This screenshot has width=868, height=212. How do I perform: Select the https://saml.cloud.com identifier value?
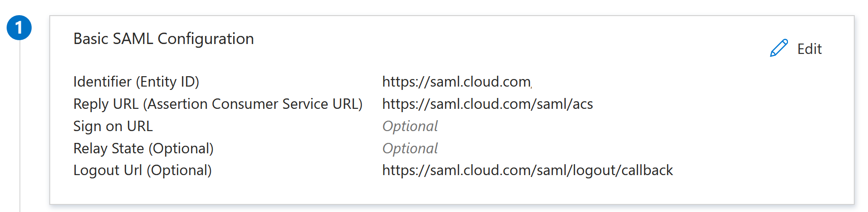pyautogui.click(x=456, y=82)
